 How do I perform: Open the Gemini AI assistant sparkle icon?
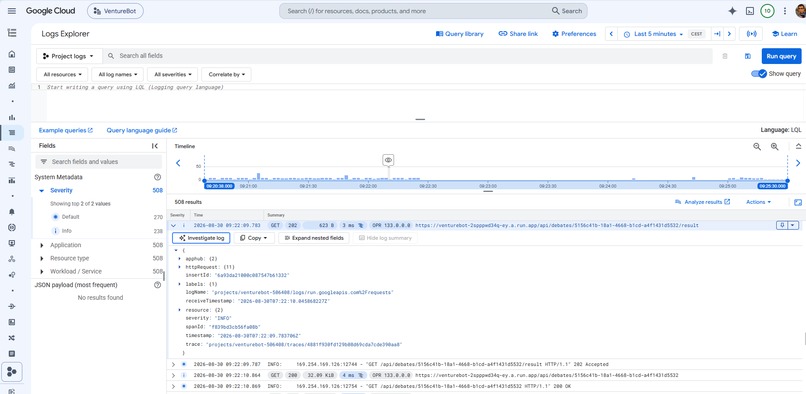[x=732, y=11]
